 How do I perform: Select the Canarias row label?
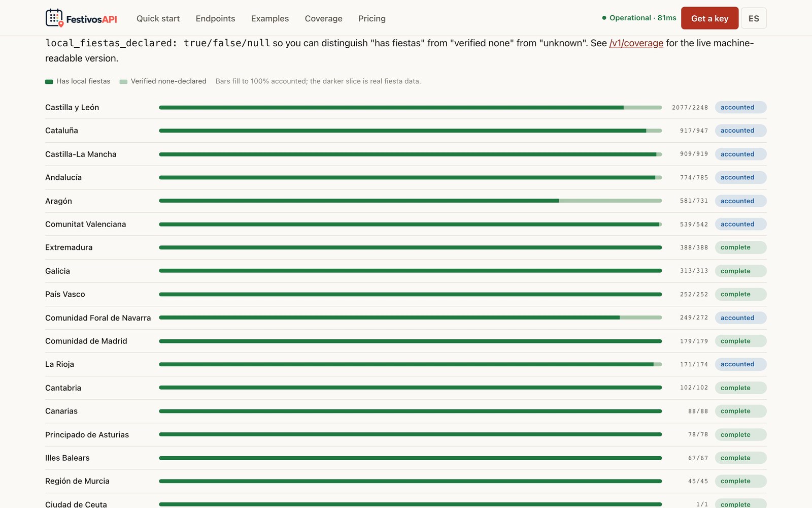click(61, 411)
